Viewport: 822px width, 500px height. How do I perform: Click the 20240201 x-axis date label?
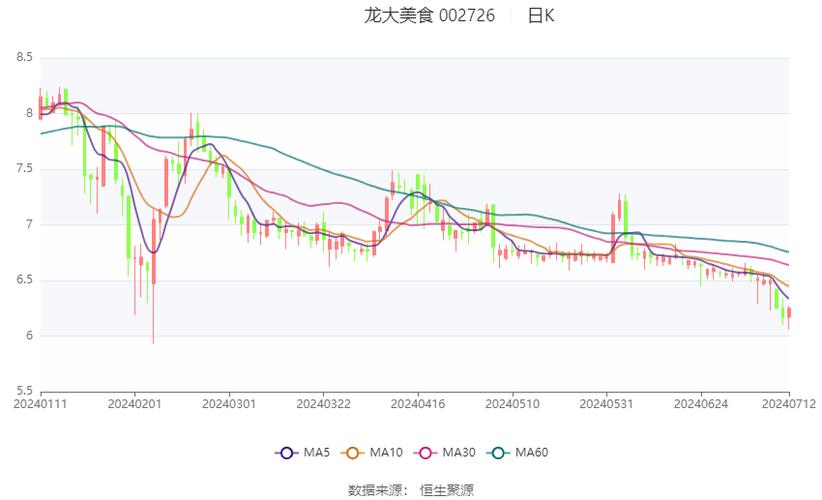click(x=135, y=404)
